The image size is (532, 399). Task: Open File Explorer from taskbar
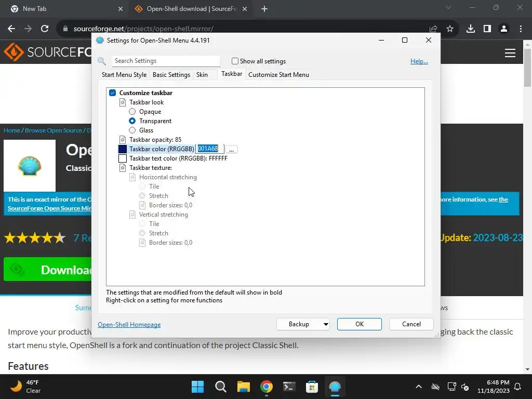point(243,387)
